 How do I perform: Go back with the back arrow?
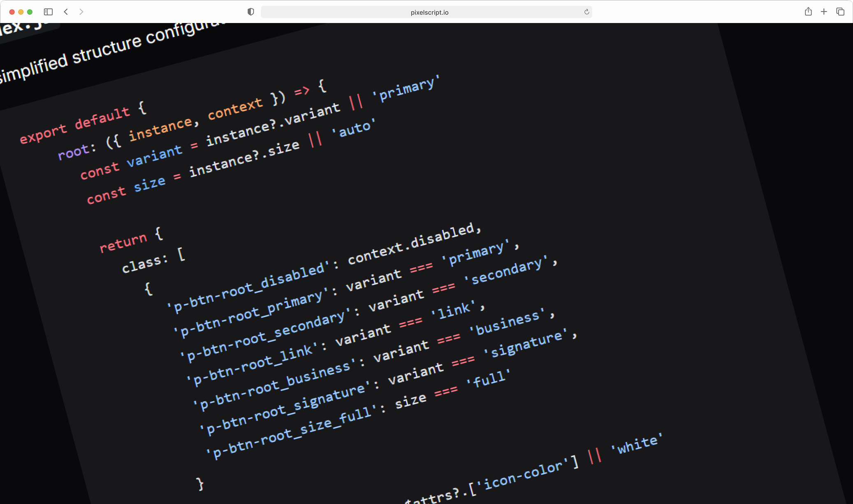click(x=66, y=12)
